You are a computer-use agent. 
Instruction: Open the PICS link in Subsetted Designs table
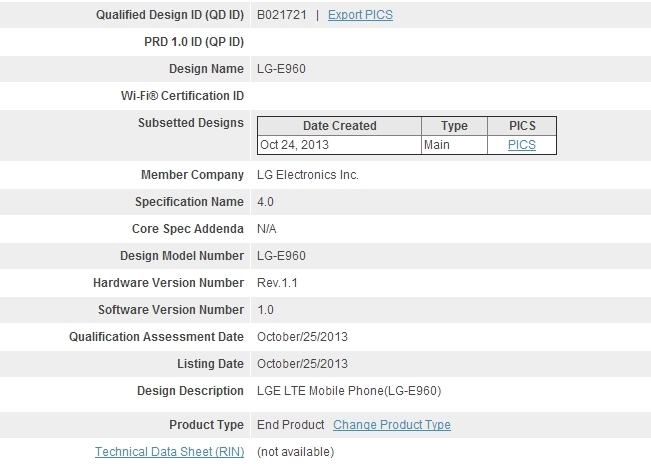(521, 144)
